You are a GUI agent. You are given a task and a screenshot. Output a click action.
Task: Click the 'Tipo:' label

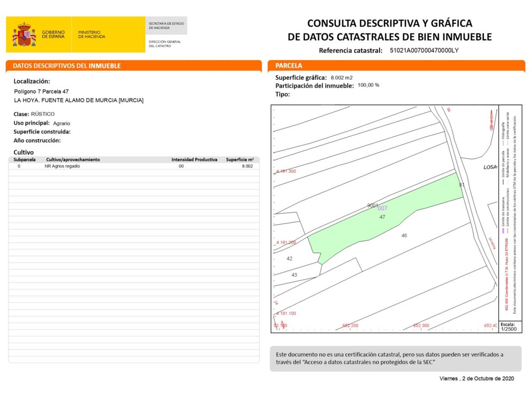(x=283, y=94)
